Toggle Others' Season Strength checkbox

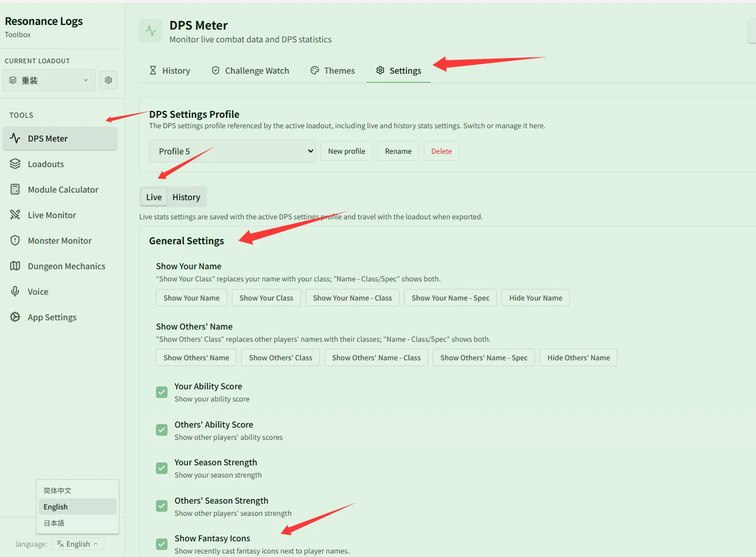click(x=162, y=506)
